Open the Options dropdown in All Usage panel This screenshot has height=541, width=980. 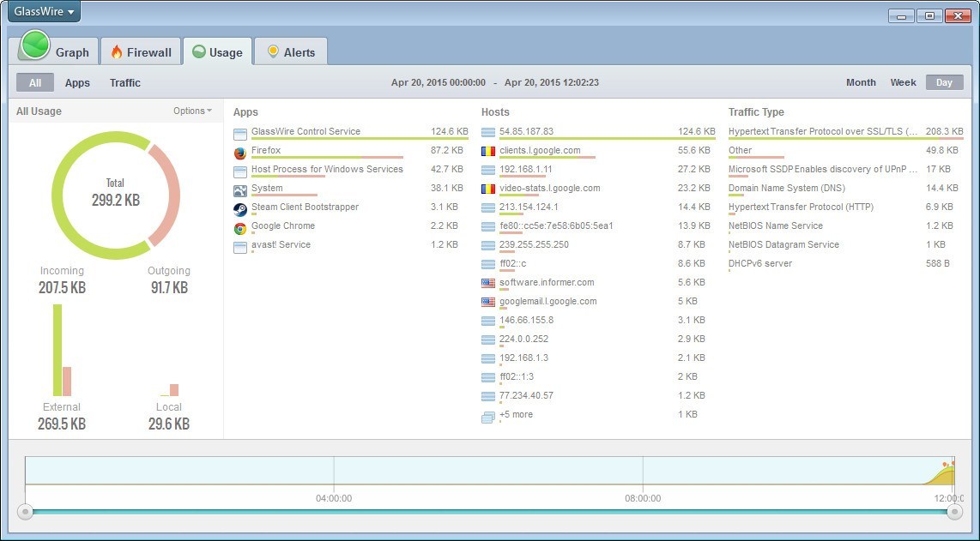(x=192, y=111)
